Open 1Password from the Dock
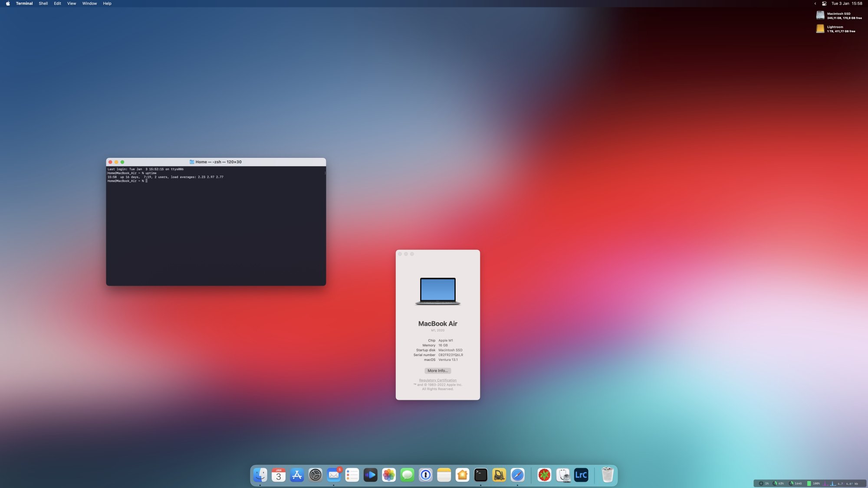Viewport: 868px width, 488px height. click(426, 475)
